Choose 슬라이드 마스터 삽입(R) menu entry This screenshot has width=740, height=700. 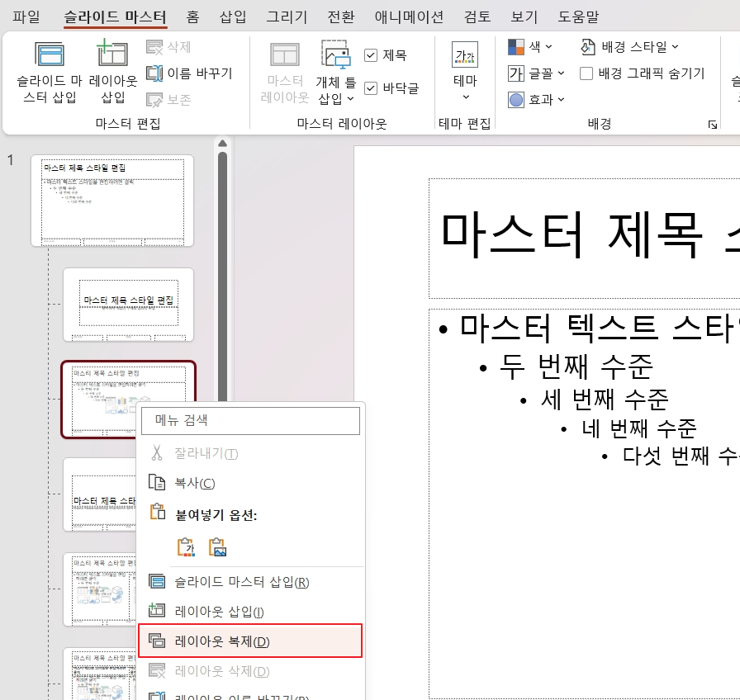click(250, 582)
